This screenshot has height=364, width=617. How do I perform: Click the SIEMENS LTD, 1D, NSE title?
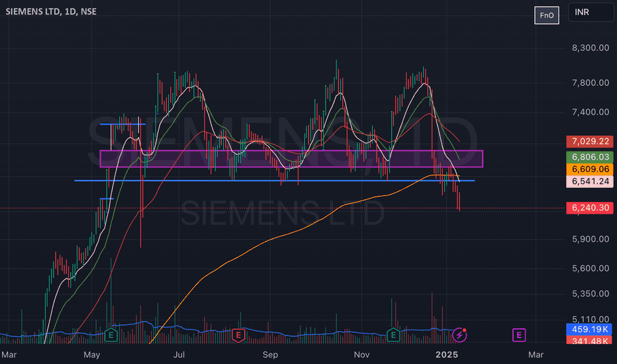tap(51, 11)
